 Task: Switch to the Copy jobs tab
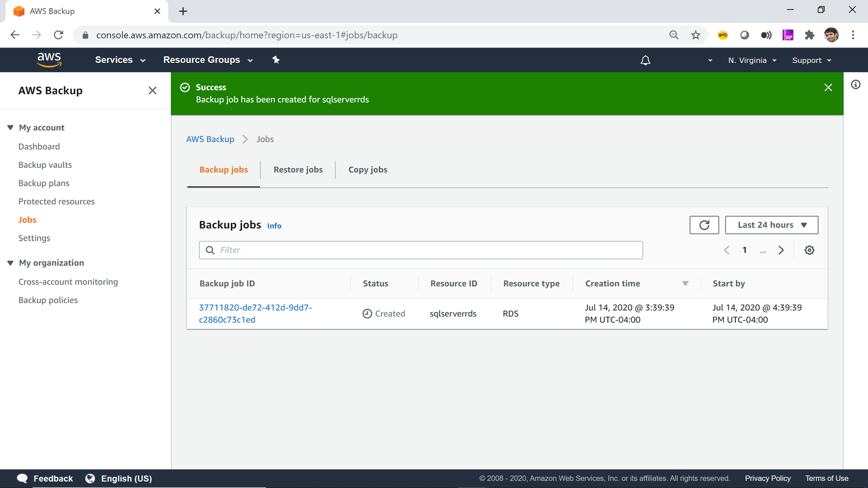click(x=368, y=170)
